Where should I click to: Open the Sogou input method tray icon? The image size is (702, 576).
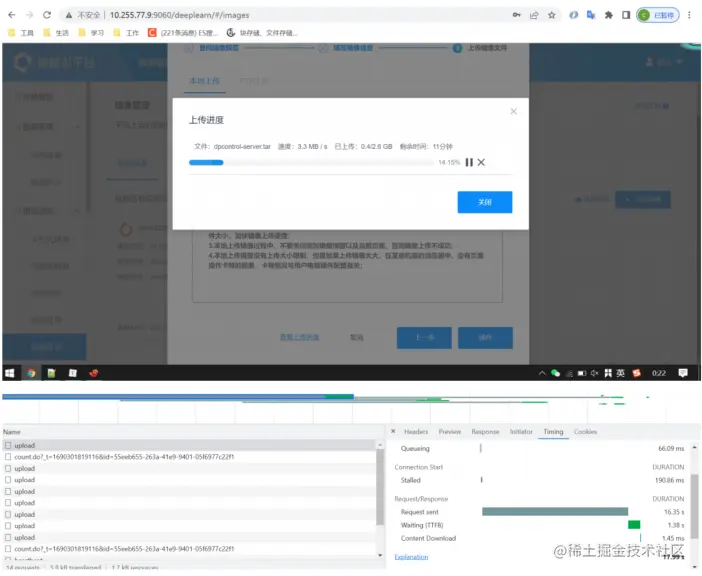pyautogui.click(x=637, y=373)
